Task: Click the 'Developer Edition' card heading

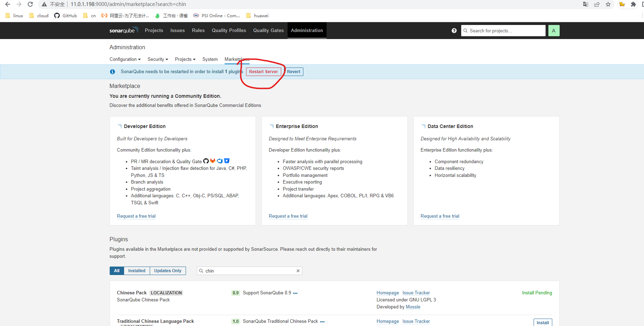Action: click(144, 126)
